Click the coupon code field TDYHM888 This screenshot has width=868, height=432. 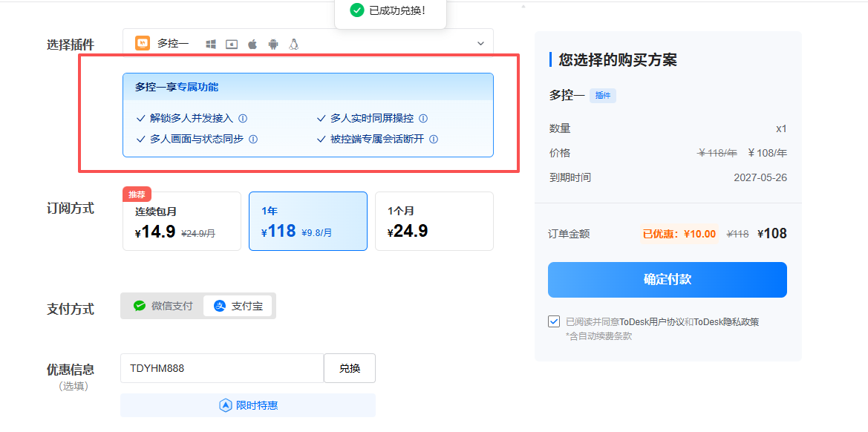pyautogui.click(x=222, y=368)
